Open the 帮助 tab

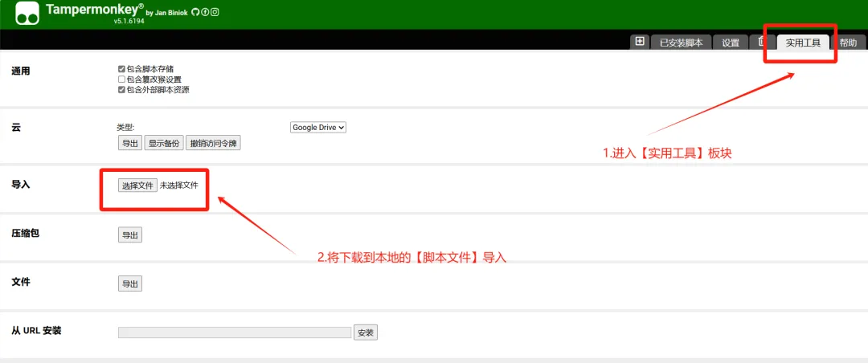point(848,43)
